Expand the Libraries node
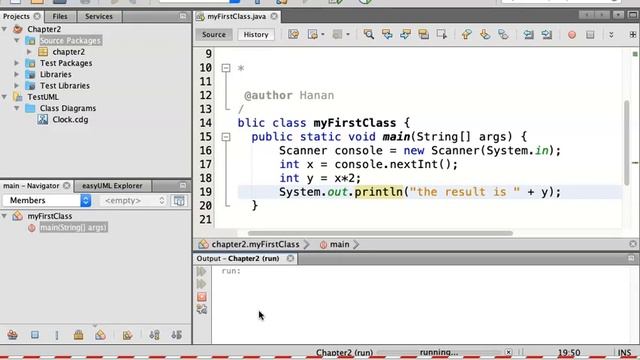 17,74
